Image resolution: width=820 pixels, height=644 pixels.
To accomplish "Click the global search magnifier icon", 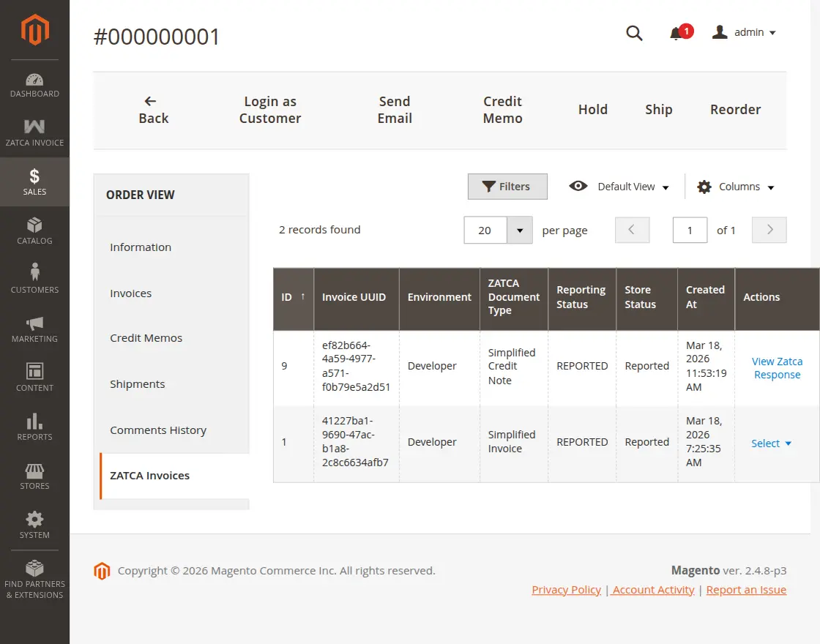I will coord(634,32).
